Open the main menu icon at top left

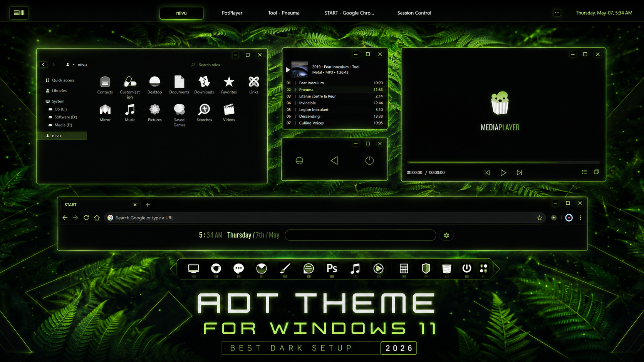pos(19,13)
